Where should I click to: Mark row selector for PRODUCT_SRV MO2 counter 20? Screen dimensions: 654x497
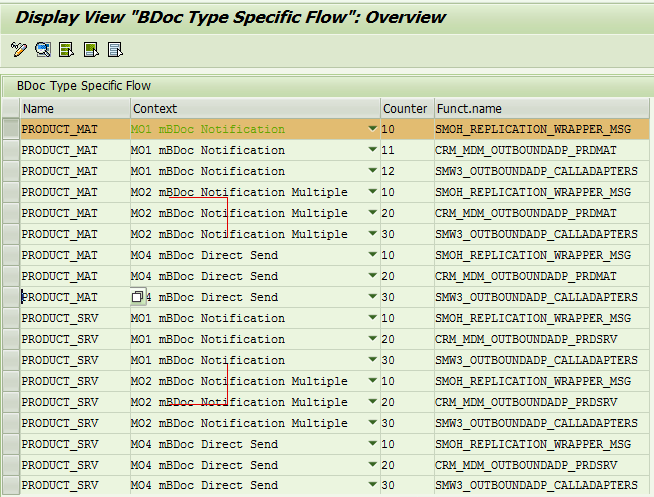pyautogui.click(x=11, y=402)
